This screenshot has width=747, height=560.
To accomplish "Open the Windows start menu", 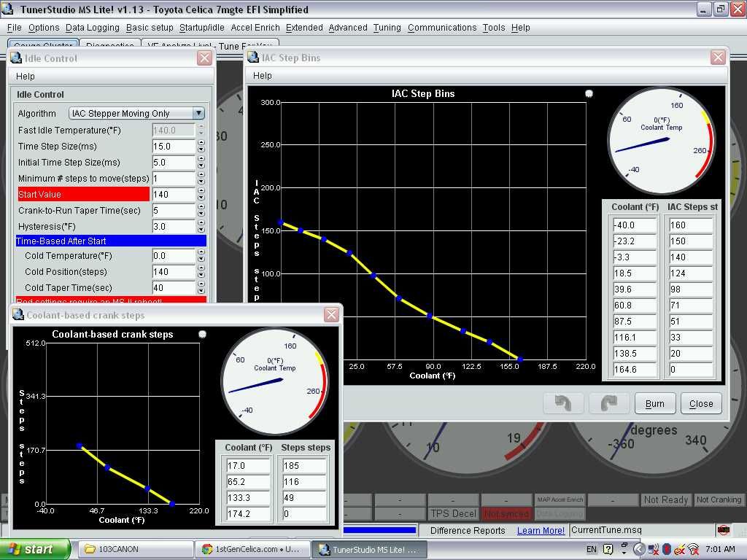I will point(35,549).
